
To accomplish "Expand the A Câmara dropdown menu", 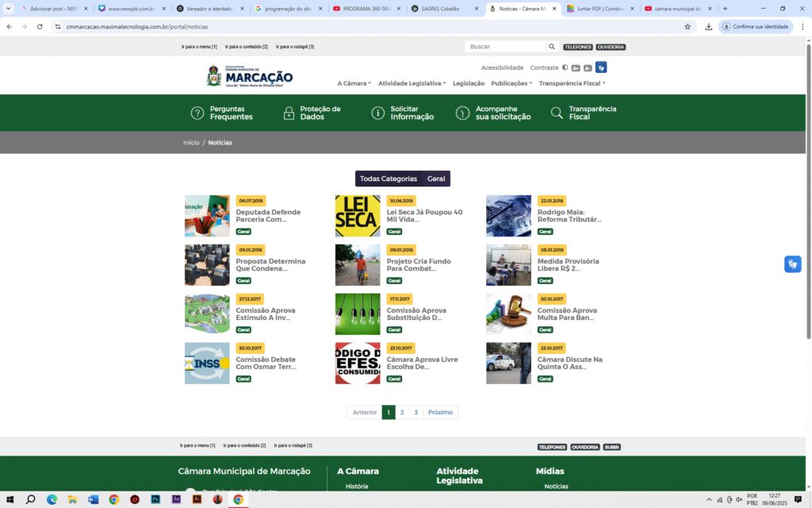I will pos(354,83).
